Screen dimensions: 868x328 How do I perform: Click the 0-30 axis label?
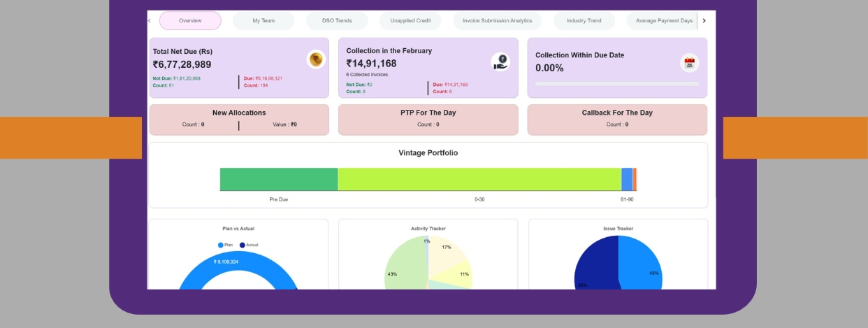[479, 199]
